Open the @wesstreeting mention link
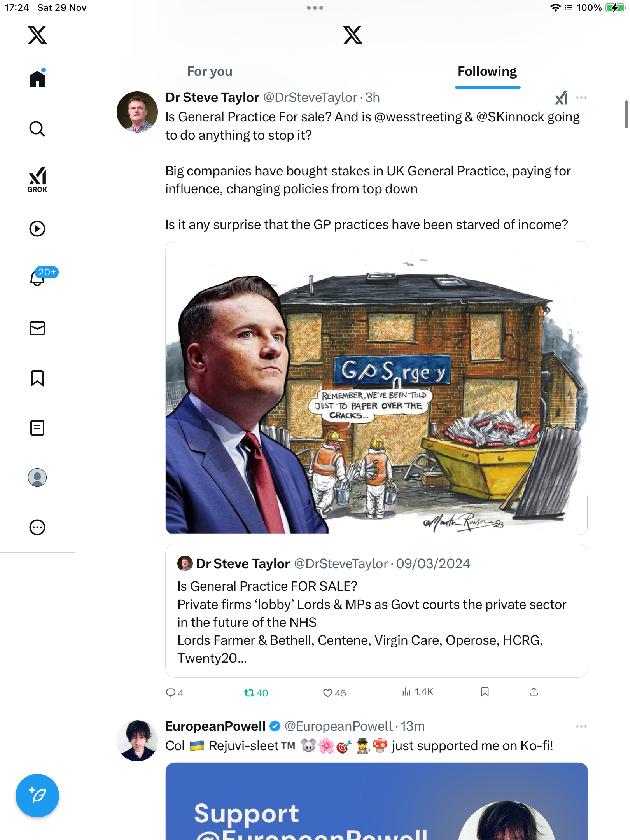 point(418,117)
